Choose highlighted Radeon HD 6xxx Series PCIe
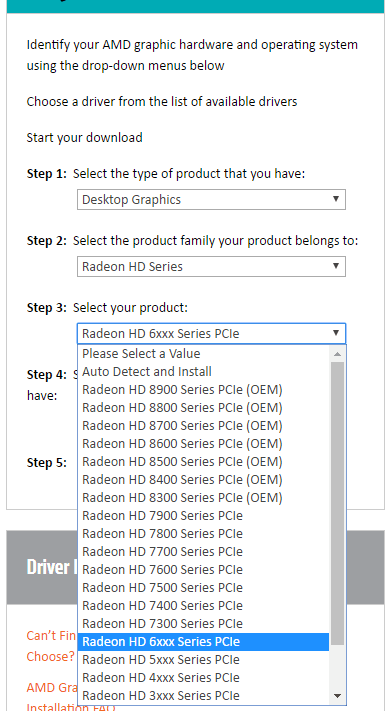388x711 pixels. coord(204,642)
